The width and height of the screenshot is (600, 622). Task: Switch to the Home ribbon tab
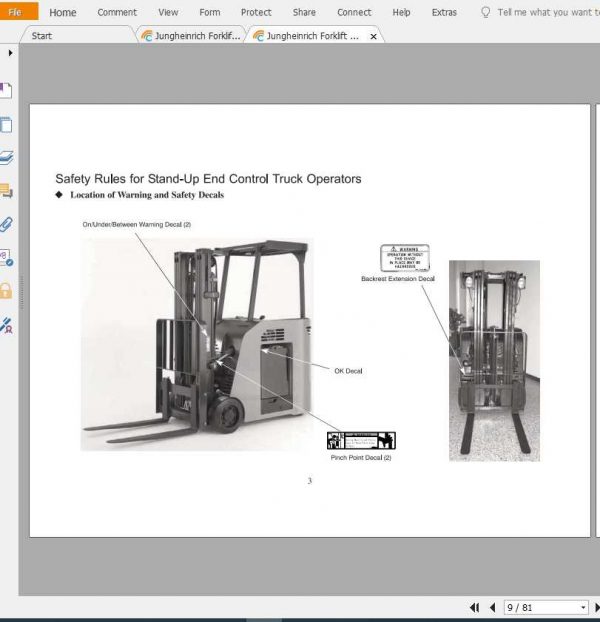coord(63,12)
